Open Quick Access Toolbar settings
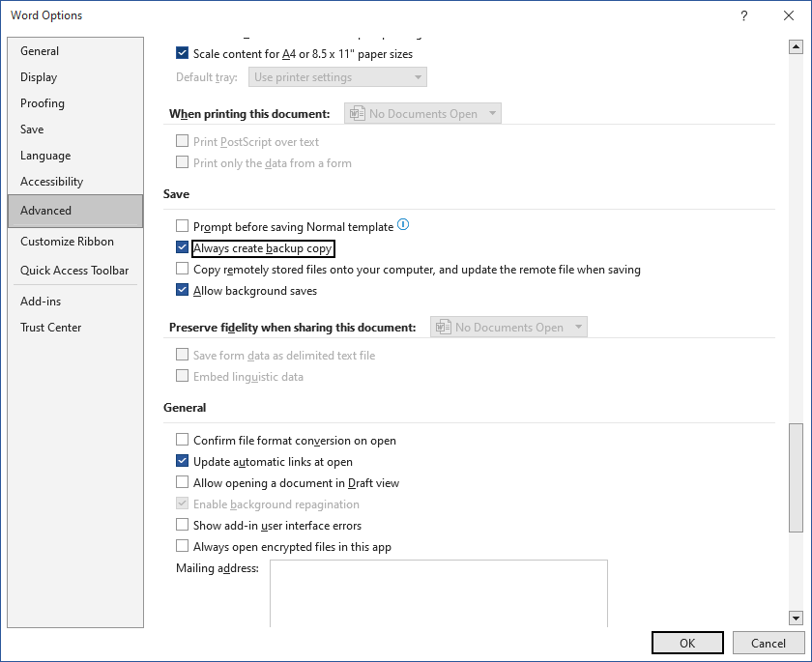Image resolution: width=812 pixels, height=662 pixels. pos(74,271)
